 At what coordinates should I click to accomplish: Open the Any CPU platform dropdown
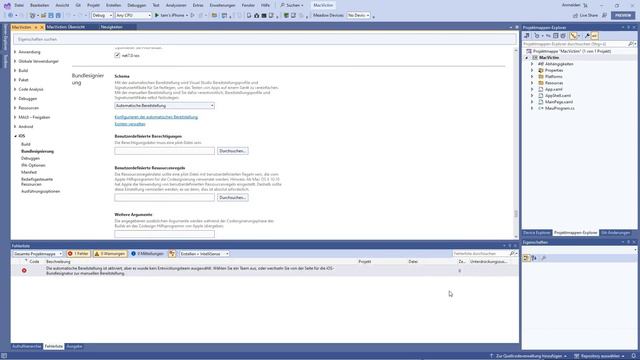pyautogui.click(x=133, y=16)
